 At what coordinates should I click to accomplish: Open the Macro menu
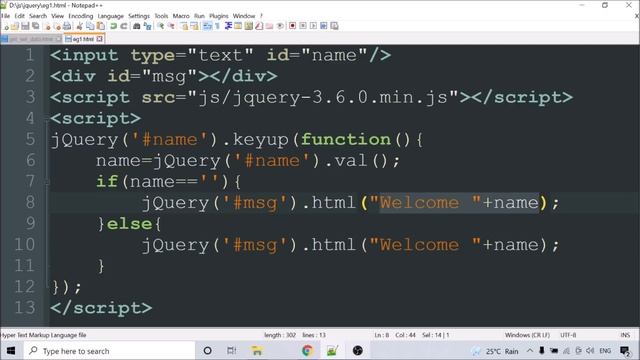[x=181, y=16]
